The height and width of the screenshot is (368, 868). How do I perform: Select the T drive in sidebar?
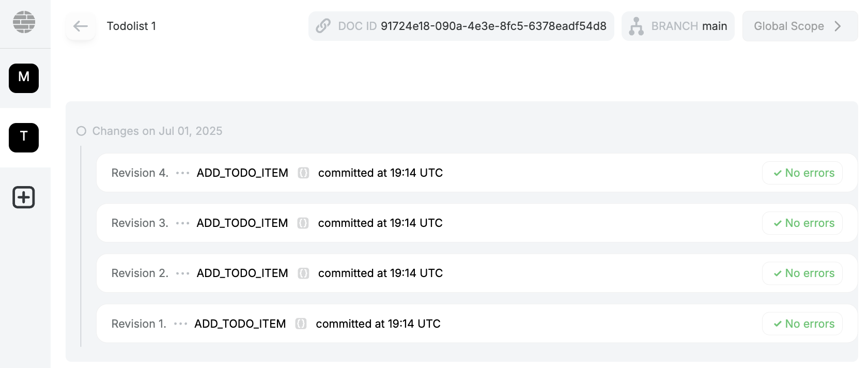point(24,137)
